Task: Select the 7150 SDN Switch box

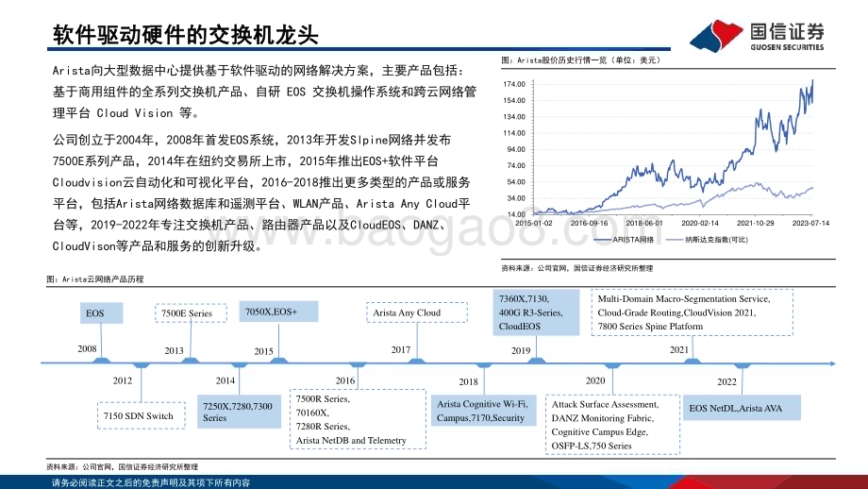Action: (x=142, y=416)
